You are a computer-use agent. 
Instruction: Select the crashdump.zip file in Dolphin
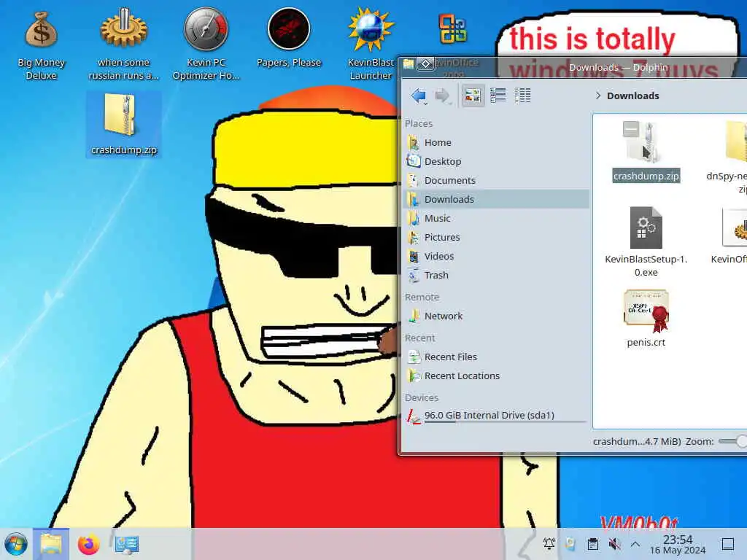pos(646,152)
